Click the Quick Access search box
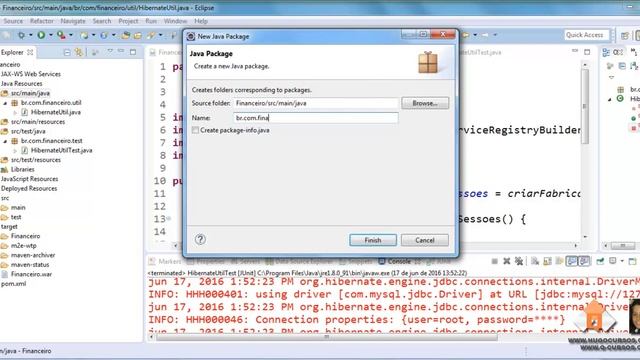Image resolution: width=640 pixels, height=360 pixels. tap(587, 35)
